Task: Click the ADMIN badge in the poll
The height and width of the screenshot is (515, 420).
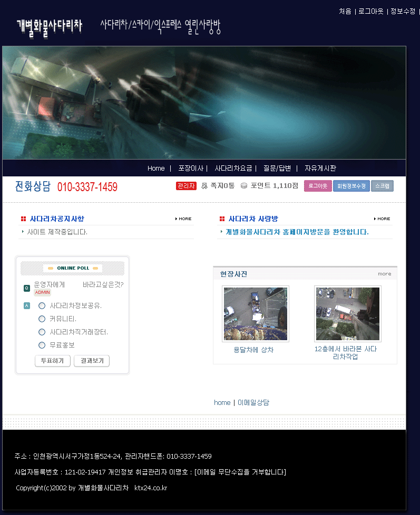Action: point(43,293)
